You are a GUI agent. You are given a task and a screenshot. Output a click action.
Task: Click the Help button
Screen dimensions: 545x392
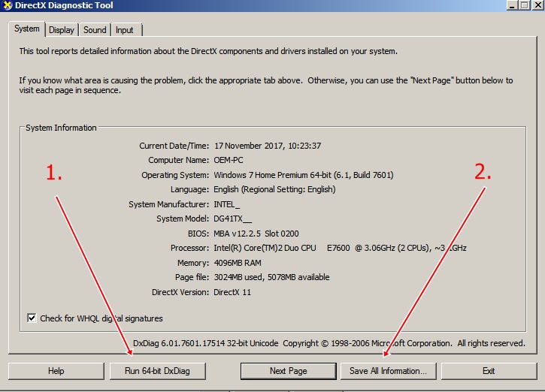(56, 371)
